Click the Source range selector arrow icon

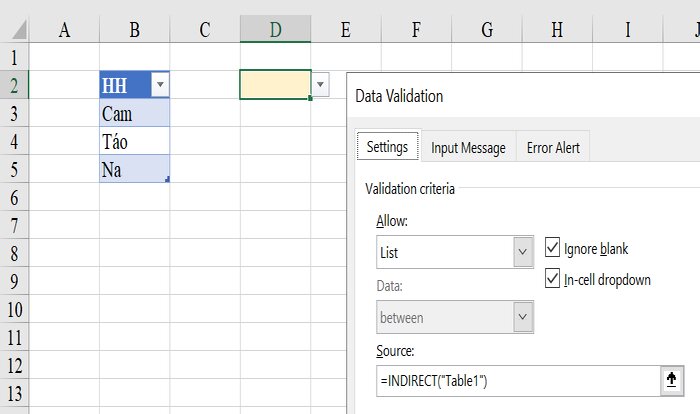pos(671,381)
